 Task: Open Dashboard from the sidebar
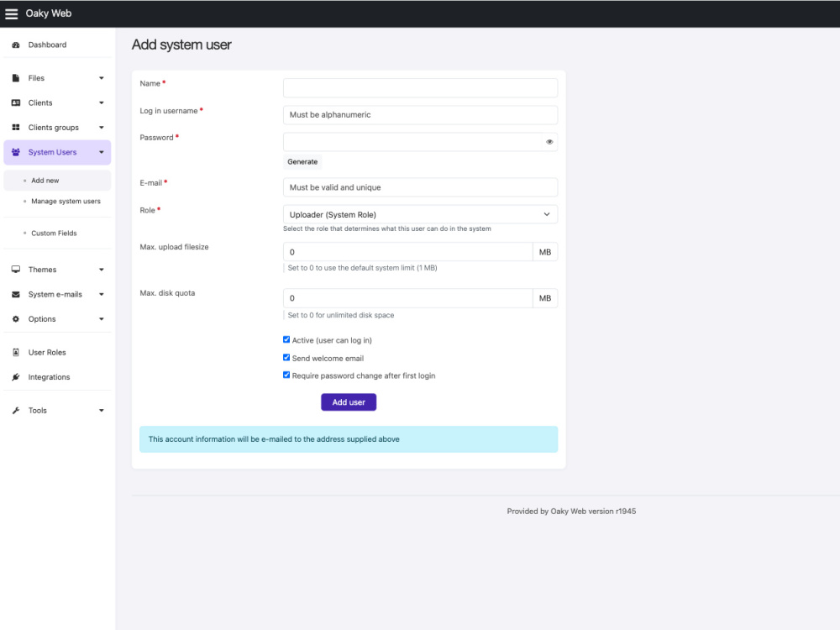57,45
